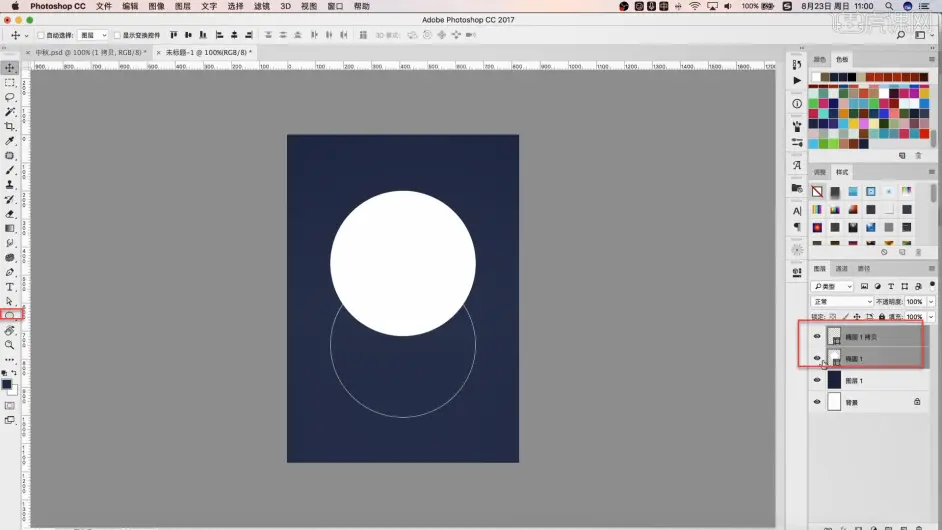Open the layer filter 类型 dropdown
Image resolution: width=942 pixels, height=530 pixels.
tap(832, 287)
